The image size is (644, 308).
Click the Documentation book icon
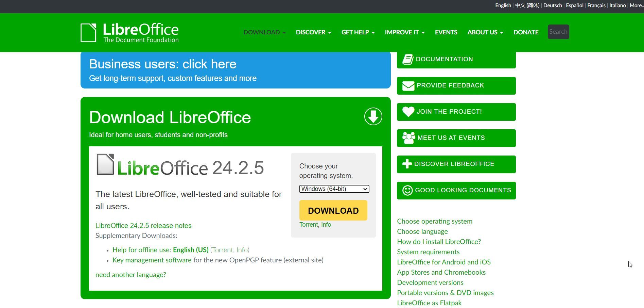click(408, 59)
